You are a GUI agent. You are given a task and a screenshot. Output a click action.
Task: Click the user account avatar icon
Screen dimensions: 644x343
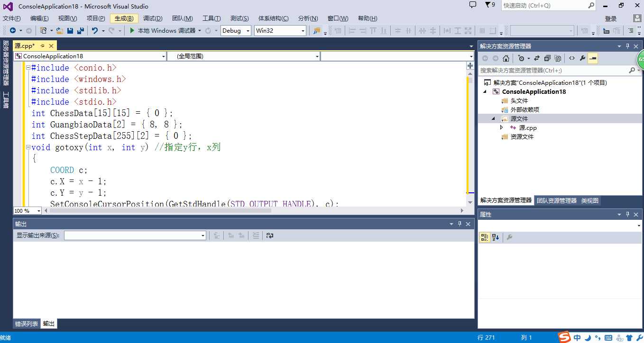pos(638,18)
